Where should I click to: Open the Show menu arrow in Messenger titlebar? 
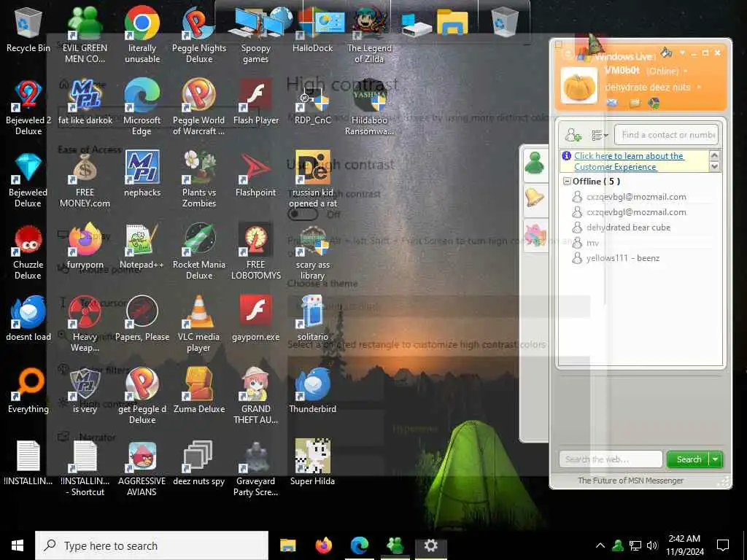point(682,52)
